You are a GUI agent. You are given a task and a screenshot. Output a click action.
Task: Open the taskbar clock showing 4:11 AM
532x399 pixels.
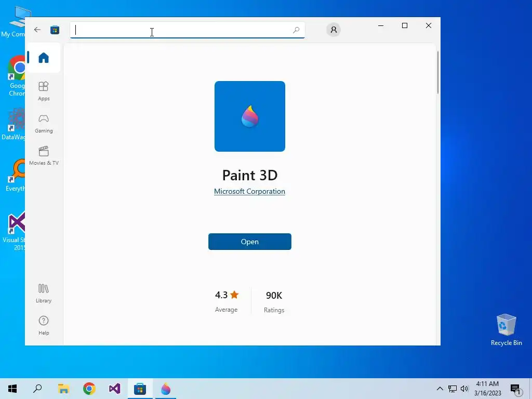click(x=487, y=389)
